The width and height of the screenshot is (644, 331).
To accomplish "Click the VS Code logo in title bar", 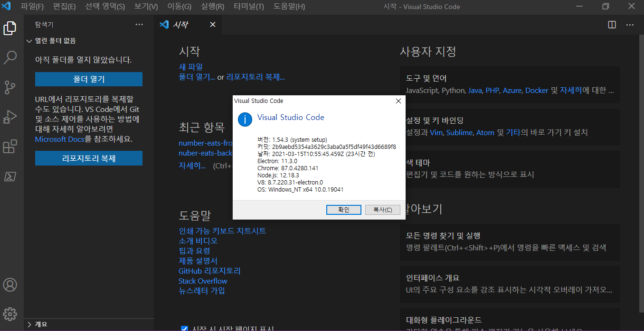I will click(x=7, y=7).
